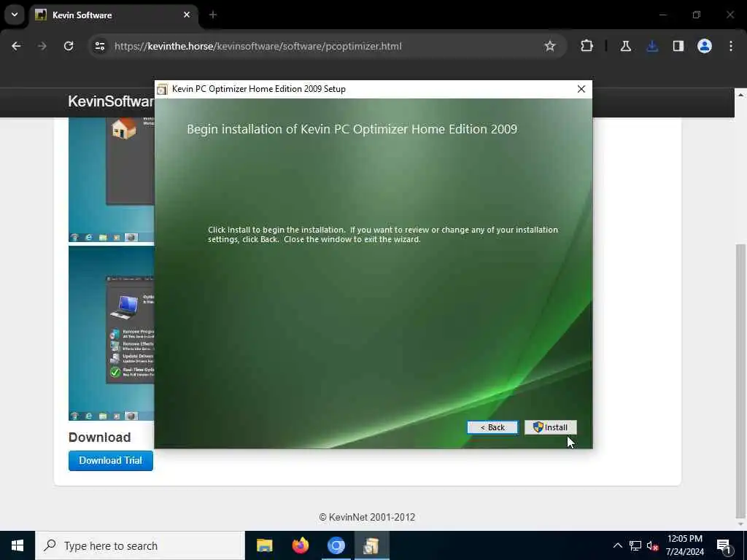The width and height of the screenshot is (747, 560).
Task: Open the Chrome profile avatar
Action: (x=705, y=46)
